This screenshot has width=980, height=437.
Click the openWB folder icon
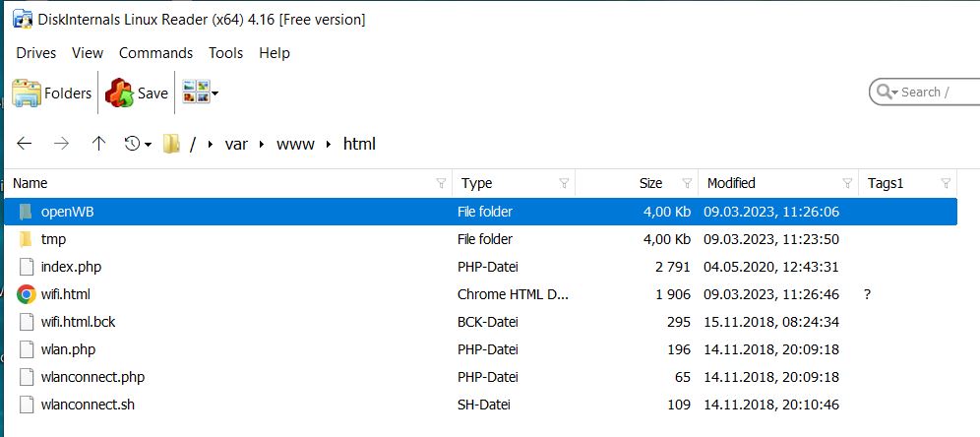click(x=26, y=212)
